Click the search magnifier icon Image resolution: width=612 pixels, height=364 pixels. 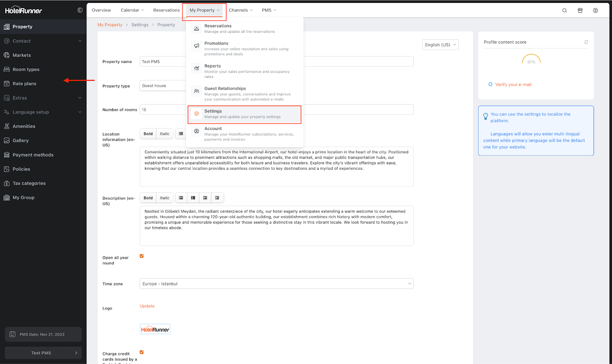(x=564, y=10)
